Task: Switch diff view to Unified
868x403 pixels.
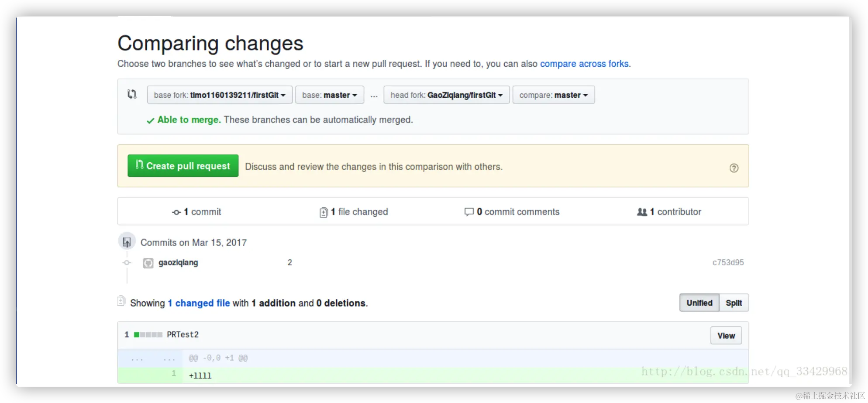Action: coord(699,303)
